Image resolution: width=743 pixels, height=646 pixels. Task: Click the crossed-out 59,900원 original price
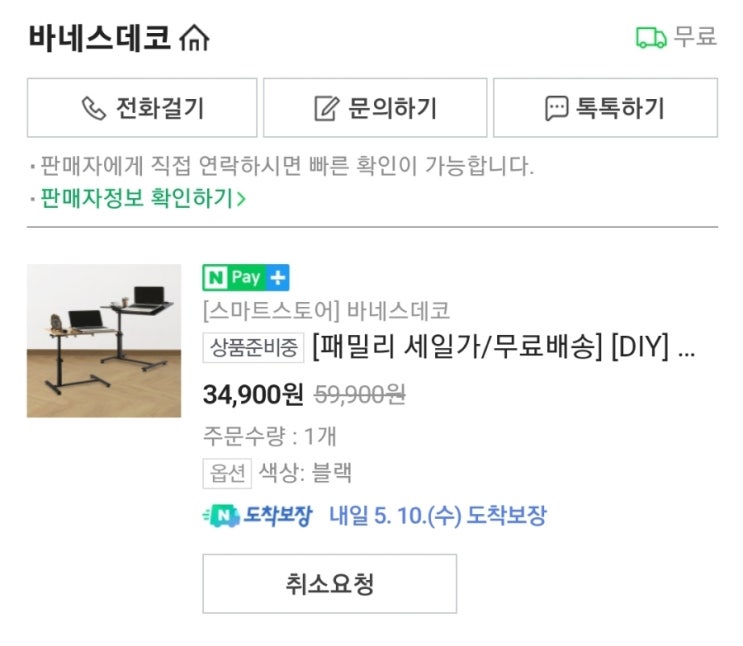tap(360, 395)
